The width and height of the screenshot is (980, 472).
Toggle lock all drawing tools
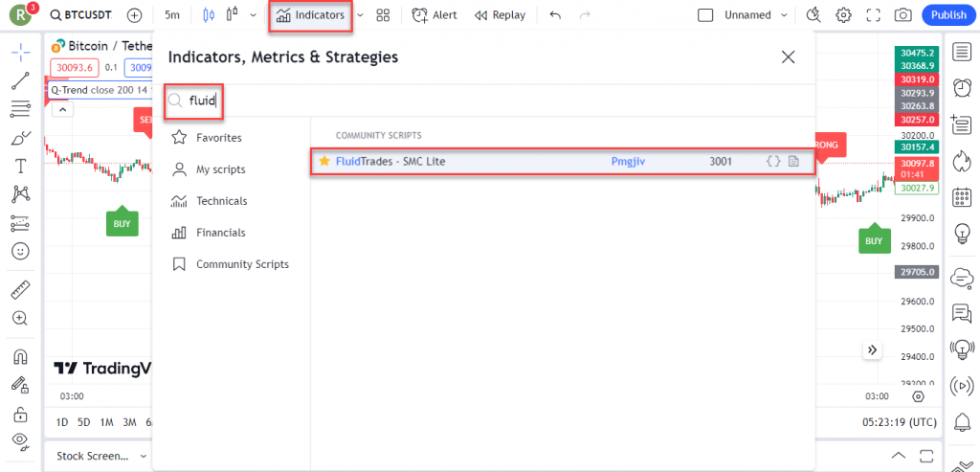point(21,414)
